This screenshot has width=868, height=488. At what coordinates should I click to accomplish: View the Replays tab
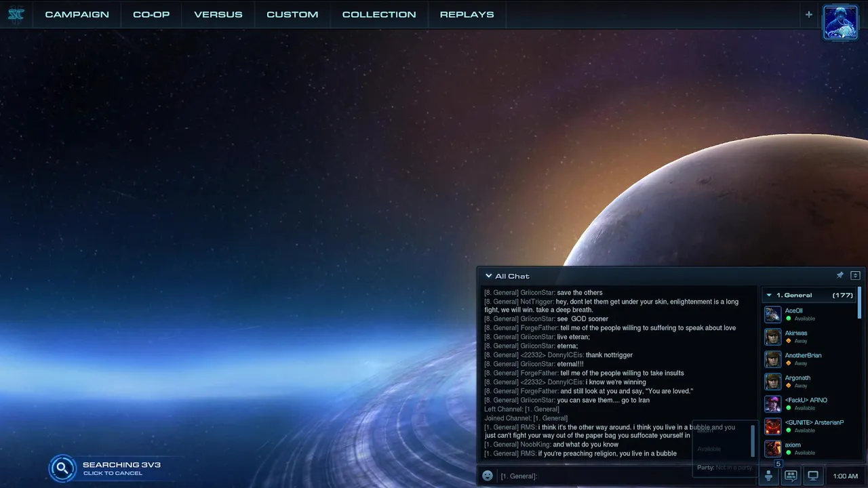[x=467, y=14]
